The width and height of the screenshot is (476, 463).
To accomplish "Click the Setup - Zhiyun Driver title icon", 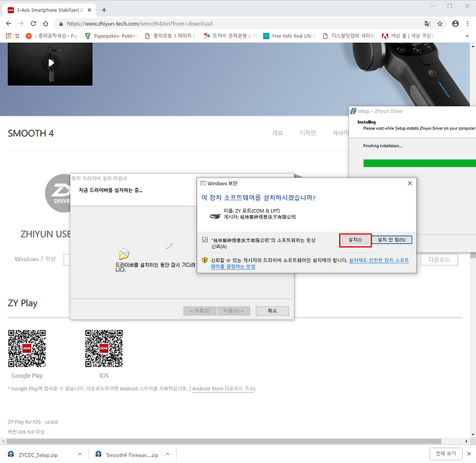I will click(353, 111).
